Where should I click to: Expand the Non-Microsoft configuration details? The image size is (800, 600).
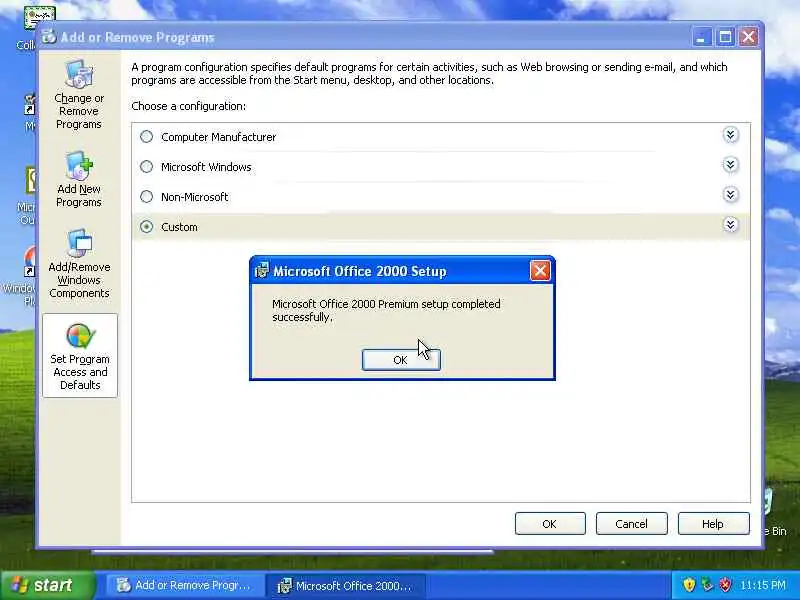point(730,195)
